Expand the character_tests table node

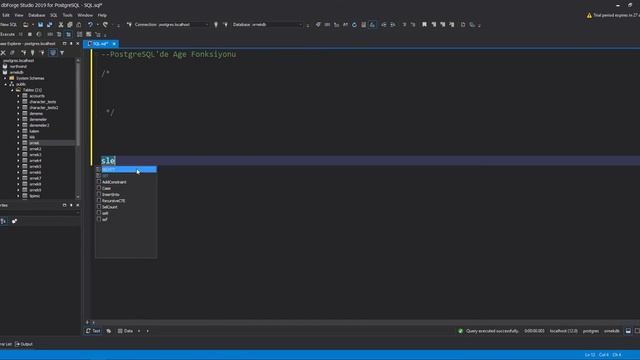point(18,102)
